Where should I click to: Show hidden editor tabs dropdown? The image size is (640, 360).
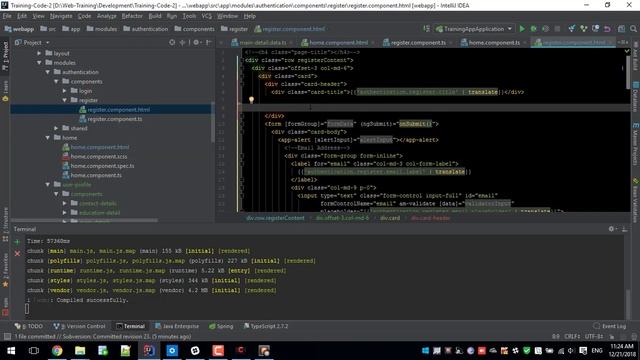coord(622,42)
